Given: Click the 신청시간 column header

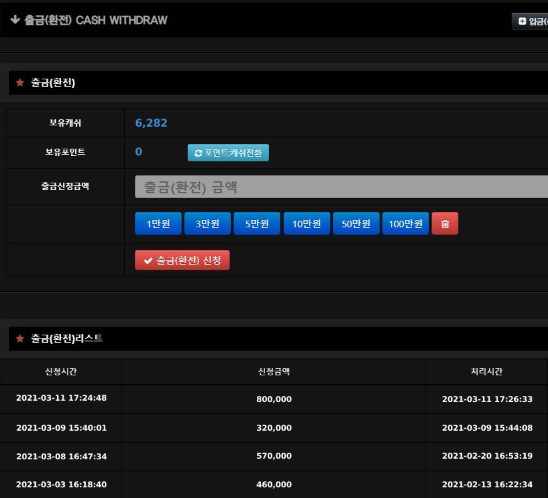Looking at the screenshot, I should click(61, 371).
